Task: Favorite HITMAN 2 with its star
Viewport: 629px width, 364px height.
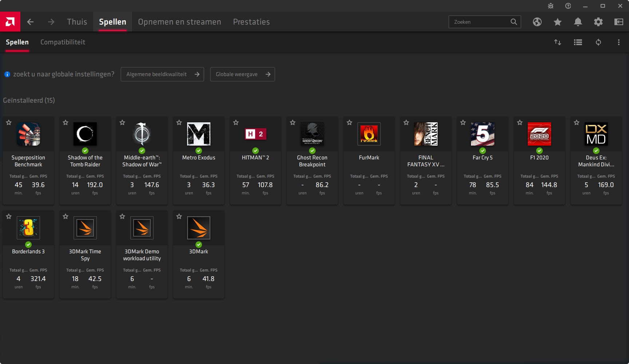Action: point(236,123)
